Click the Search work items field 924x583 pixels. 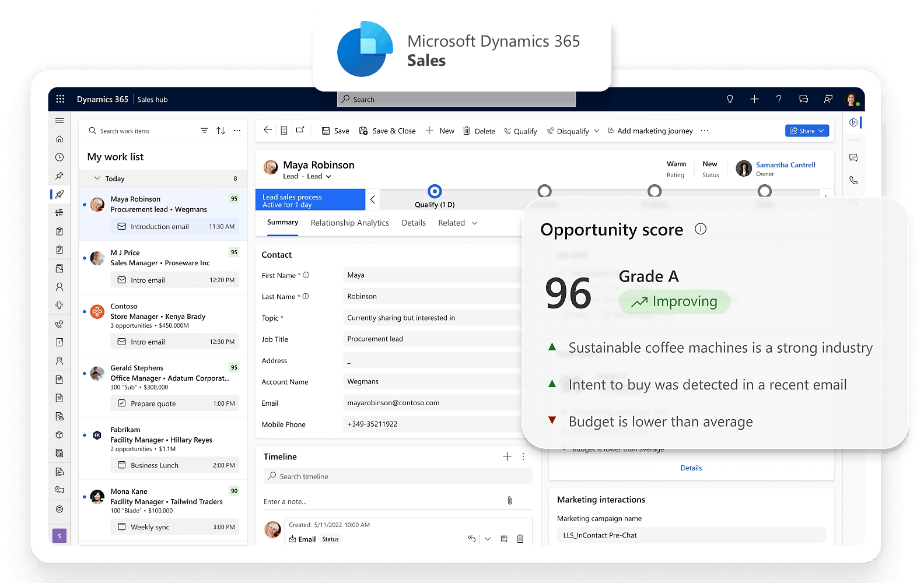140,131
